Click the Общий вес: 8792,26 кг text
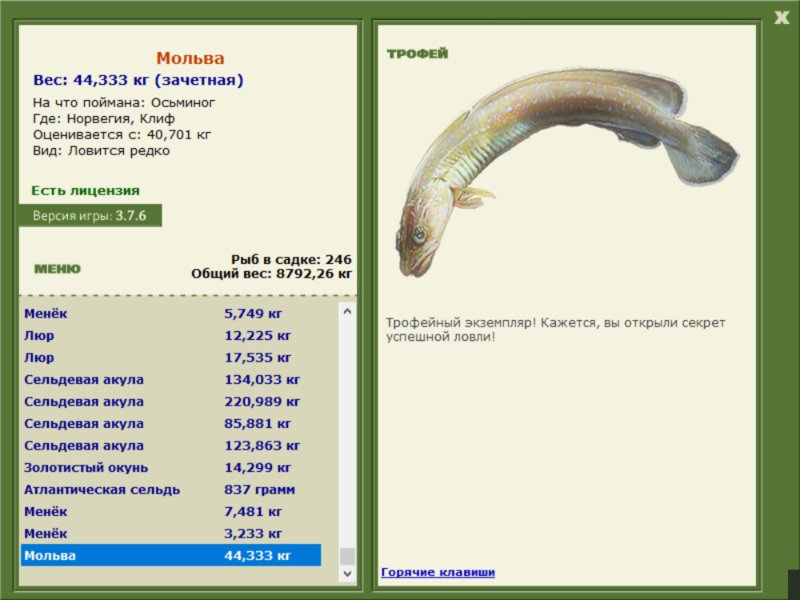 click(271, 273)
